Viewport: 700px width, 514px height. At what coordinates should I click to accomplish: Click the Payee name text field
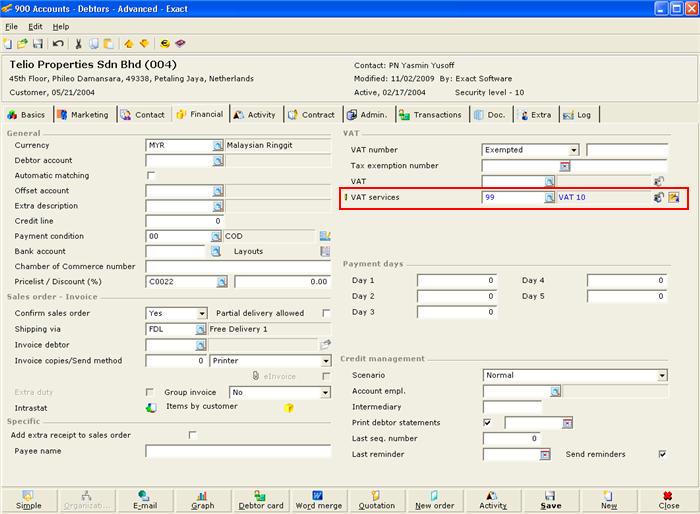tap(237, 452)
